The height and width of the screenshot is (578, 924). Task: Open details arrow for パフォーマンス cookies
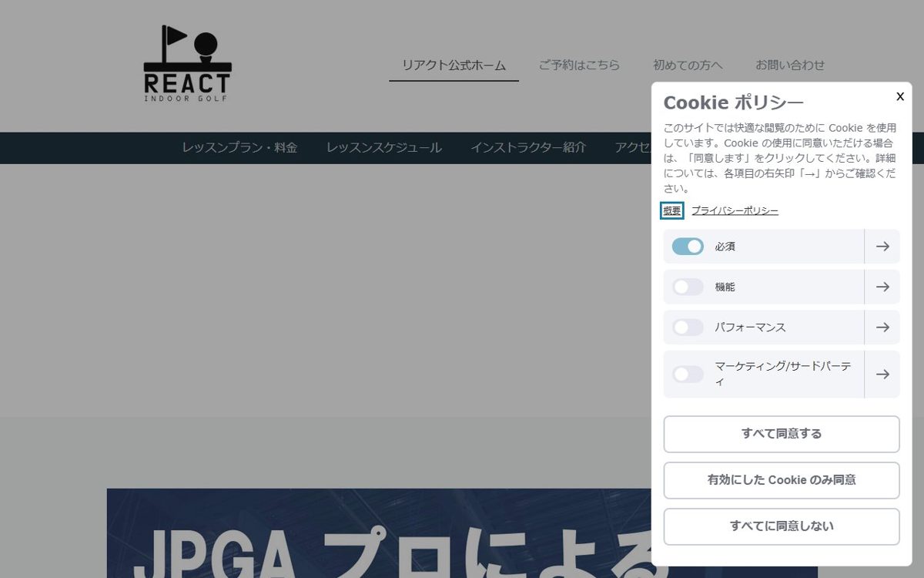point(882,328)
